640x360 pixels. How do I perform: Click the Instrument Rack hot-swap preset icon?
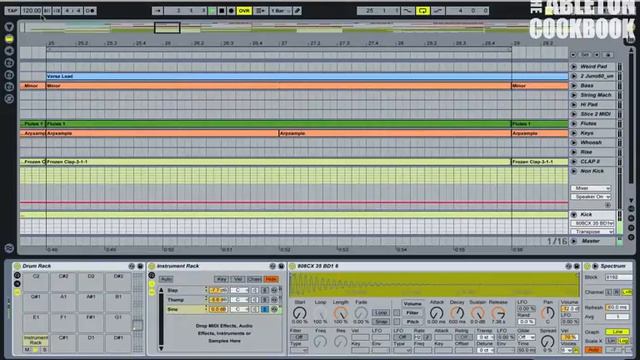coord(273,266)
